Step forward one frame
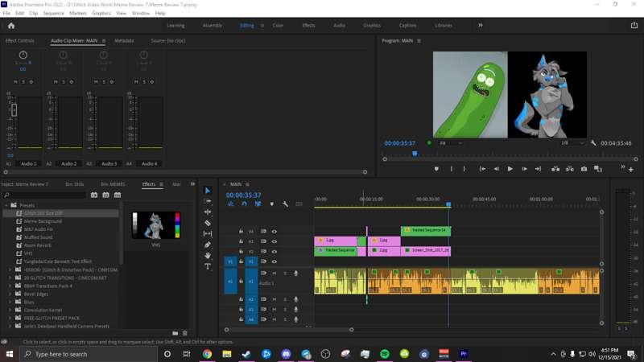The width and height of the screenshot is (644, 362). click(x=524, y=169)
